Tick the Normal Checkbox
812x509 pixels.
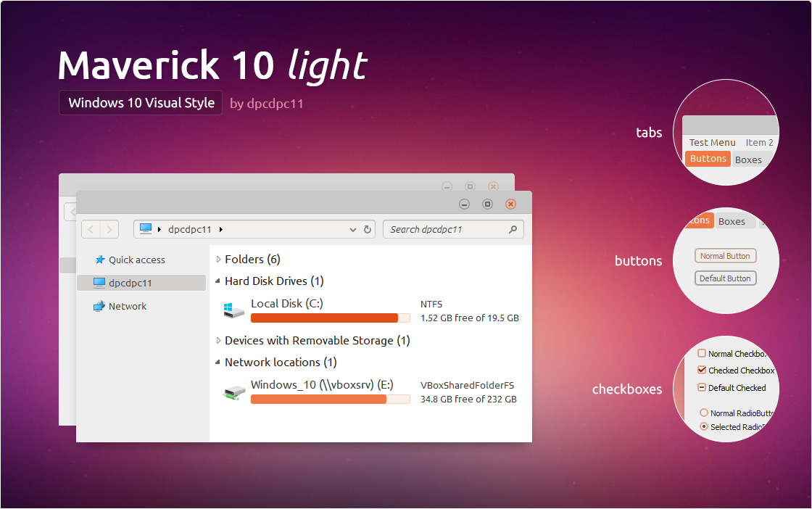point(702,353)
